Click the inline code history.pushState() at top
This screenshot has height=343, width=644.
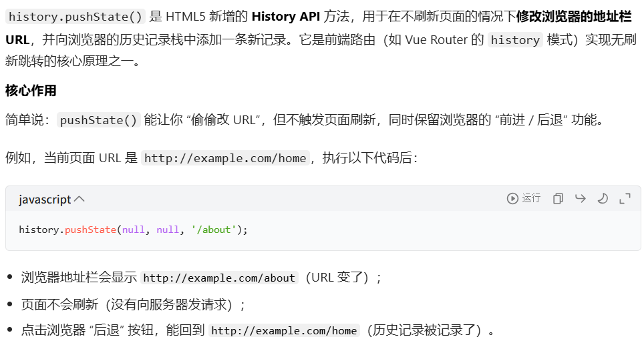point(75,17)
